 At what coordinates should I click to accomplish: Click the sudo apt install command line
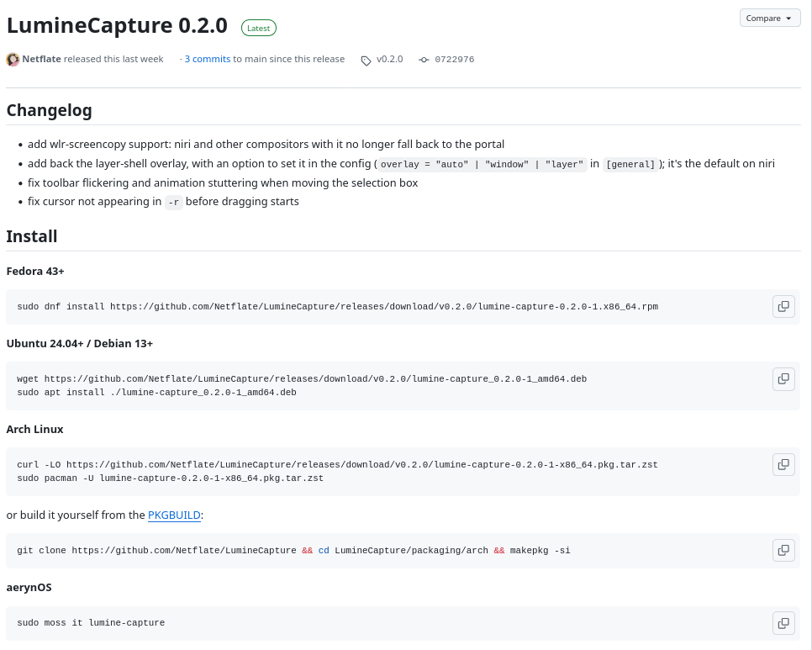pos(157,393)
